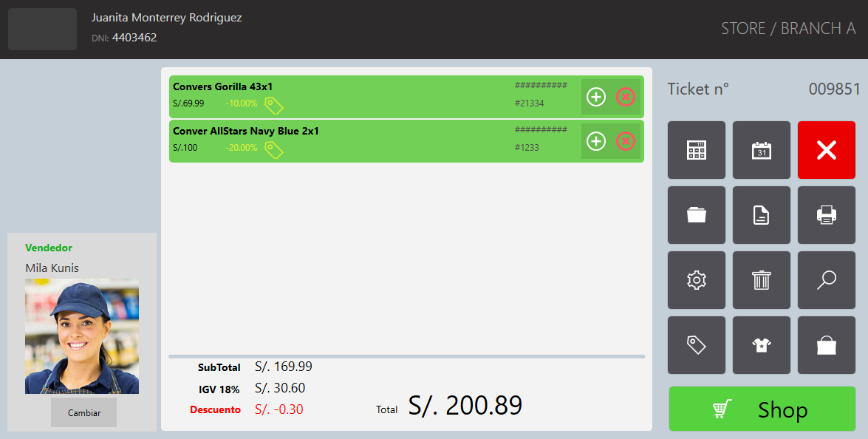Image resolution: width=868 pixels, height=439 pixels.
Task: Click the IGV amount S/. 30.60
Action: [280, 388]
